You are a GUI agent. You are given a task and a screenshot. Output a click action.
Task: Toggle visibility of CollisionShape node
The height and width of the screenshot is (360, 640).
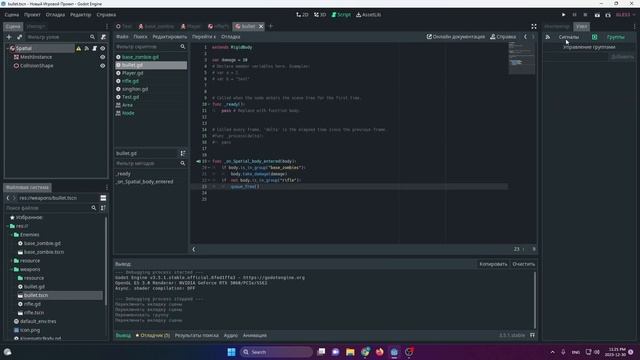pyautogui.click(x=102, y=66)
